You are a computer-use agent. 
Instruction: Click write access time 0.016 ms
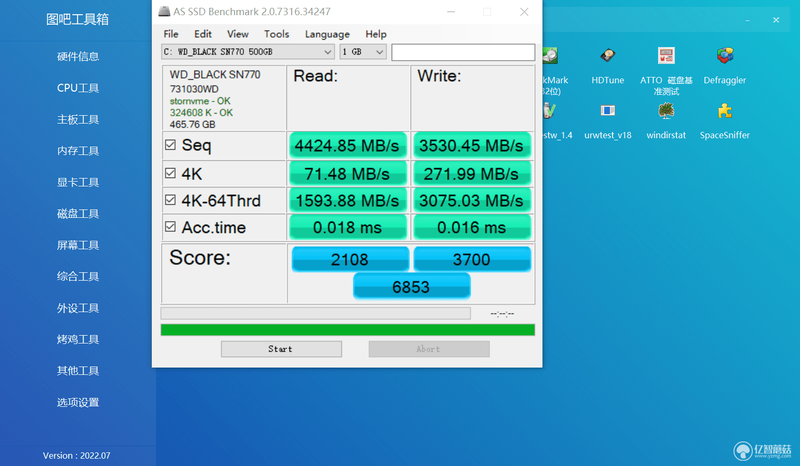pyautogui.click(x=471, y=227)
